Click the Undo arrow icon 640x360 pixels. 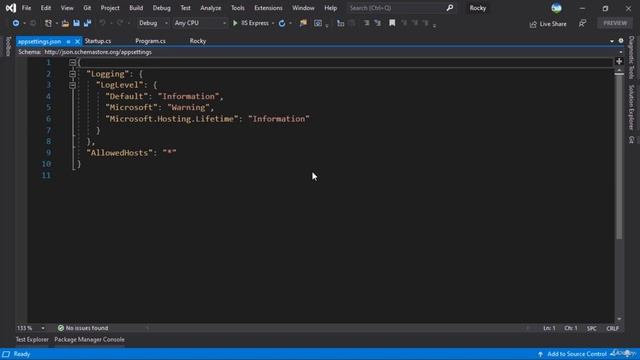(102, 23)
